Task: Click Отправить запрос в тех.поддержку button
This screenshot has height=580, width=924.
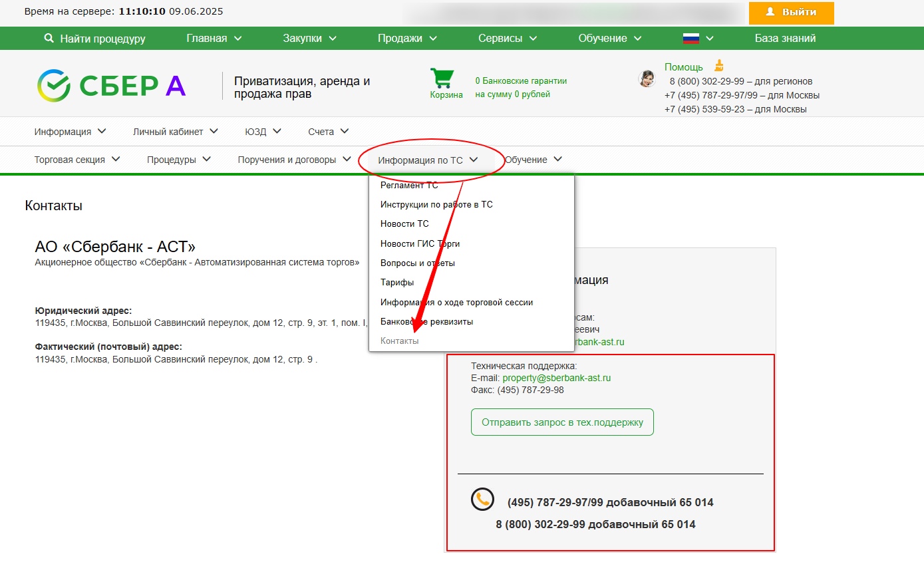Action: [x=562, y=422]
